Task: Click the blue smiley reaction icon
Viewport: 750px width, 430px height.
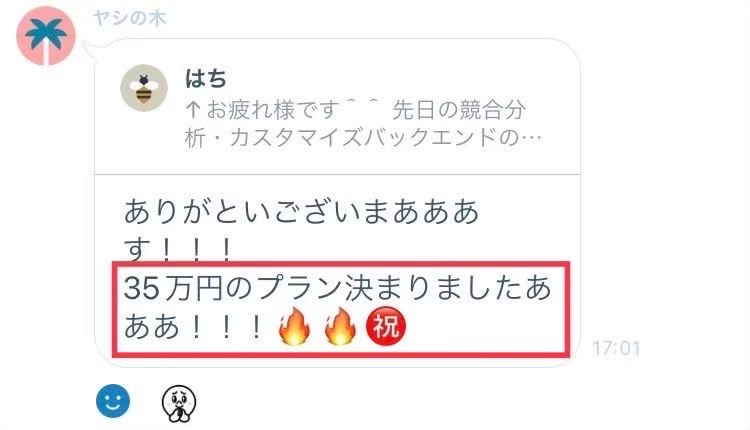Action: (113, 401)
